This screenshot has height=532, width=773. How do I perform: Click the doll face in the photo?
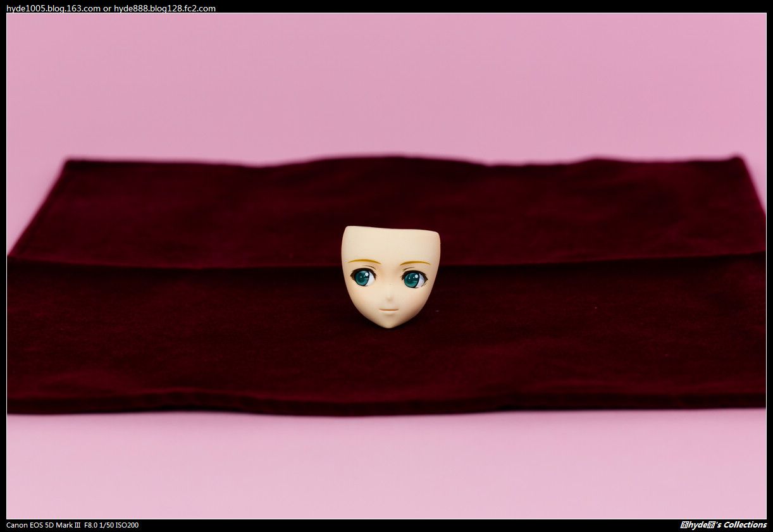tap(390, 276)
